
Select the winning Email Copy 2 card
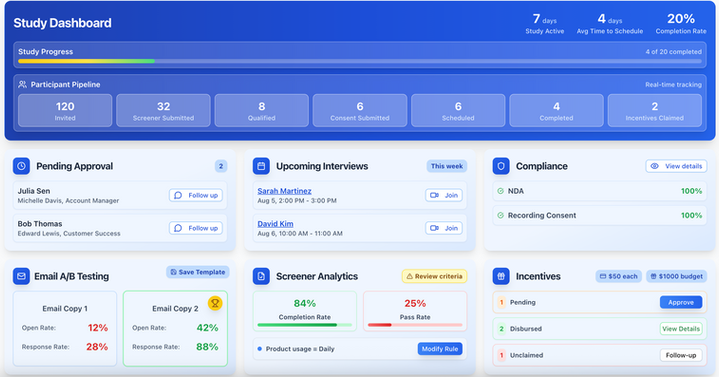pyautogui.click(x=175, y=328)
